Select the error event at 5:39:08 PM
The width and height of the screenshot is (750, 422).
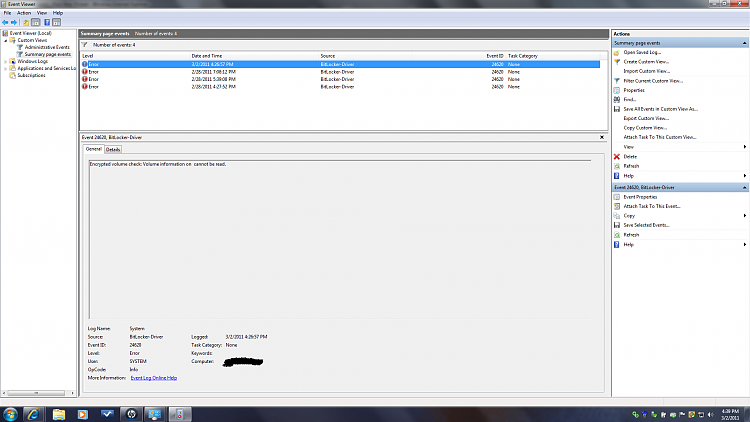click(340, 79)
